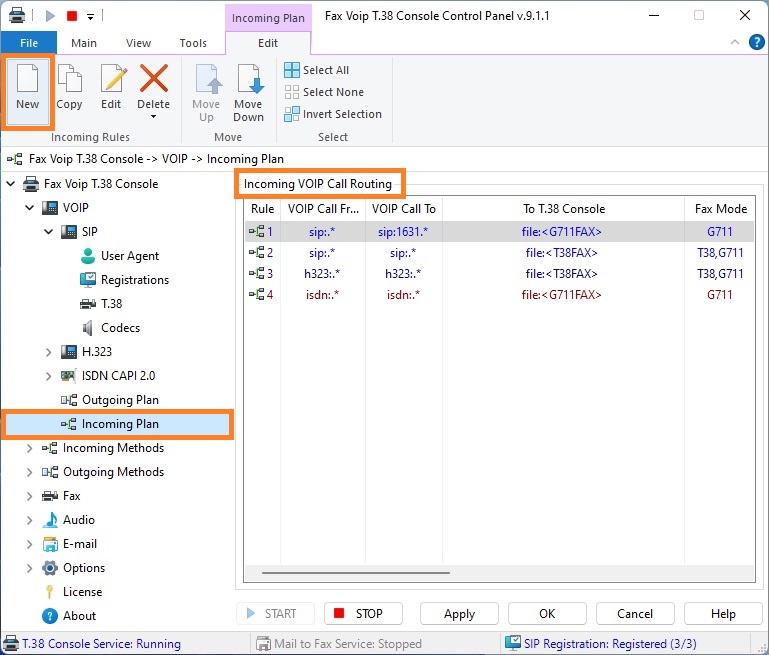Expand the Fax tree node
The width and height of the screenshot is (769, 655).
(x=30, y=496)
